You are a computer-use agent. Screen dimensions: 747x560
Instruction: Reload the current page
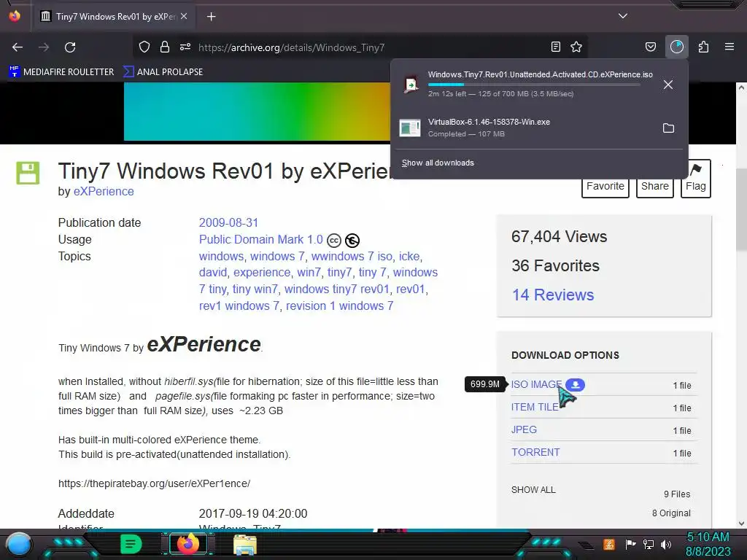coord(70,47)
